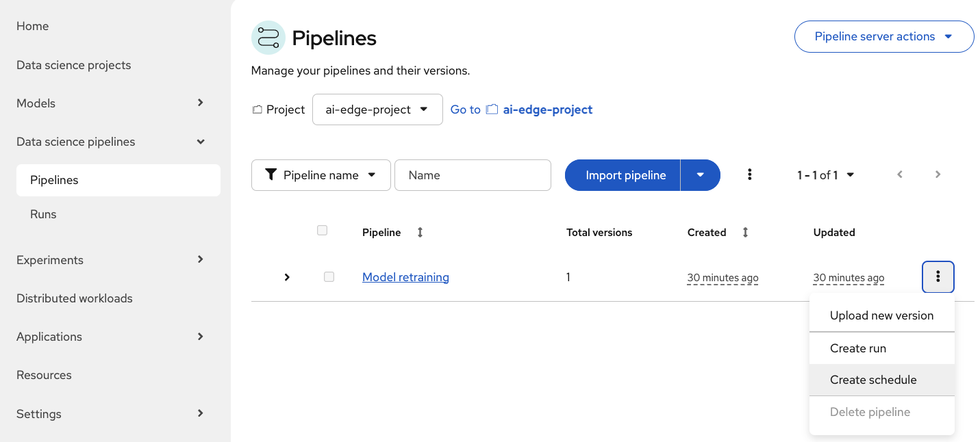Expand the Model retraining pipeline row

pos(287,277)
